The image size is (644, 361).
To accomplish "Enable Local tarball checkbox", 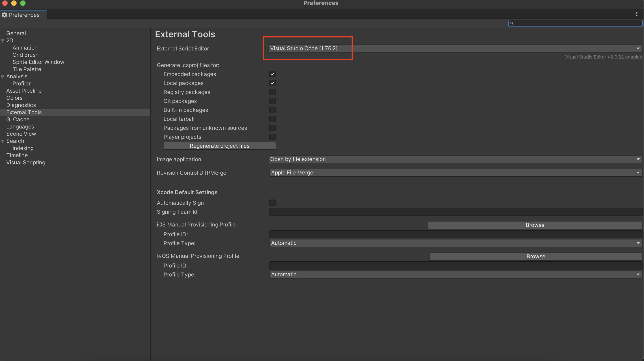I will click(x=272, y=119).
